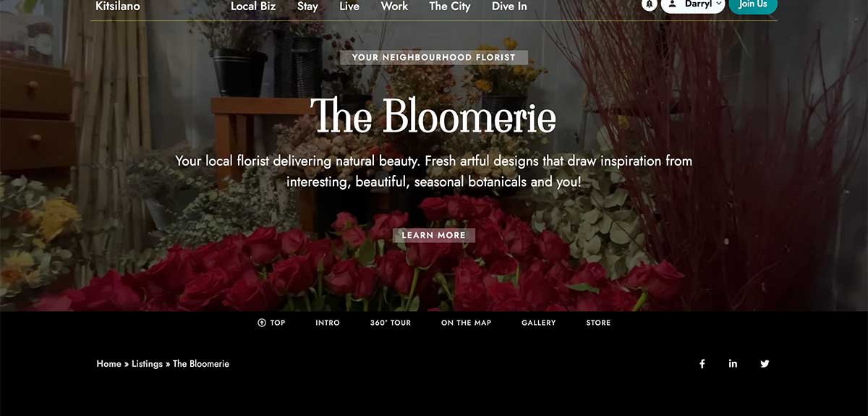This screenshot has width=868, height=416.
Task: Jump to the 360° Tour section
Action: pos(391,323)
